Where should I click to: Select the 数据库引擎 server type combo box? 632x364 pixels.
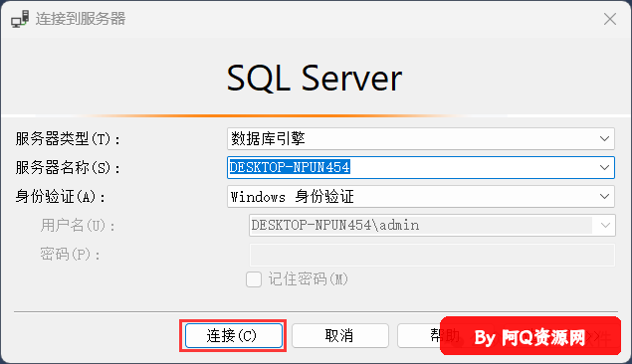point(420,139)
